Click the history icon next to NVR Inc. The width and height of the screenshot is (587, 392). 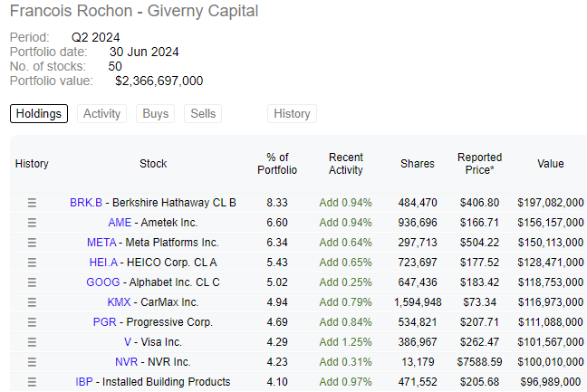33,362
